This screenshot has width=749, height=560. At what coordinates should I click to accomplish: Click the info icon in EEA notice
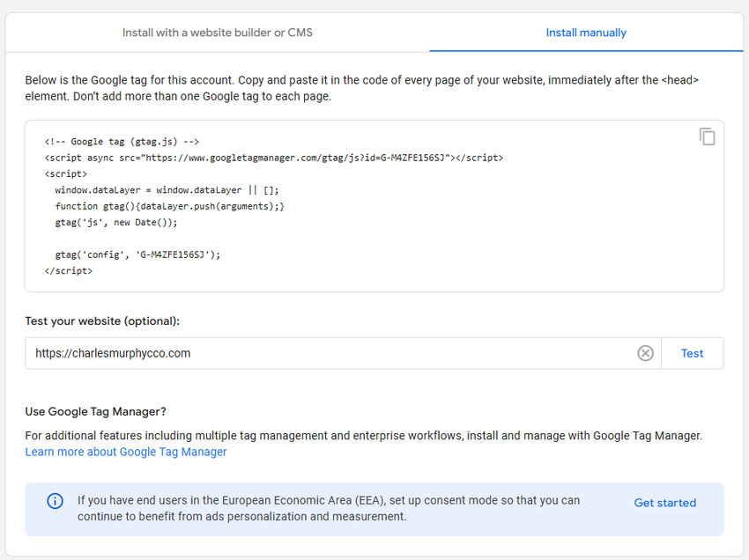point(55,501)
